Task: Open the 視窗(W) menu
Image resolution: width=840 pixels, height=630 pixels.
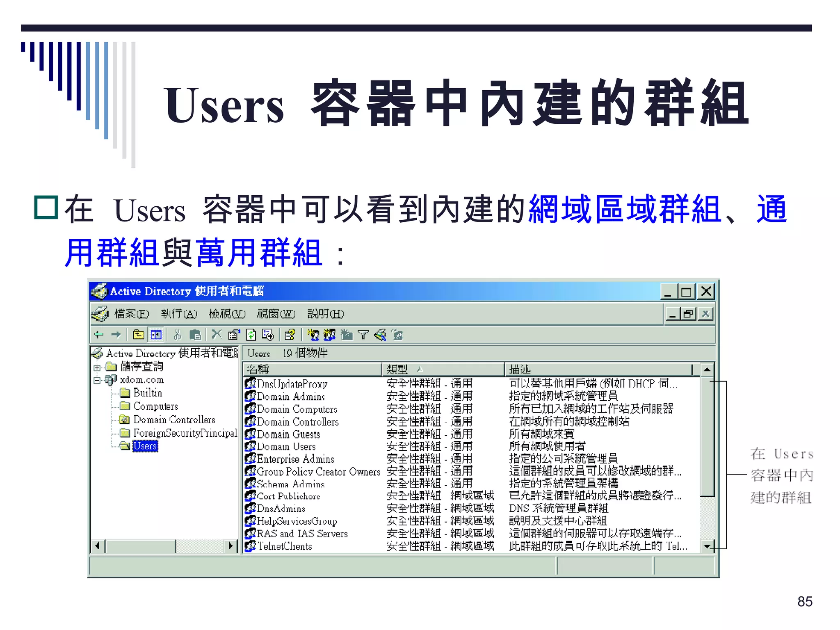Action: tap(276, 314)
